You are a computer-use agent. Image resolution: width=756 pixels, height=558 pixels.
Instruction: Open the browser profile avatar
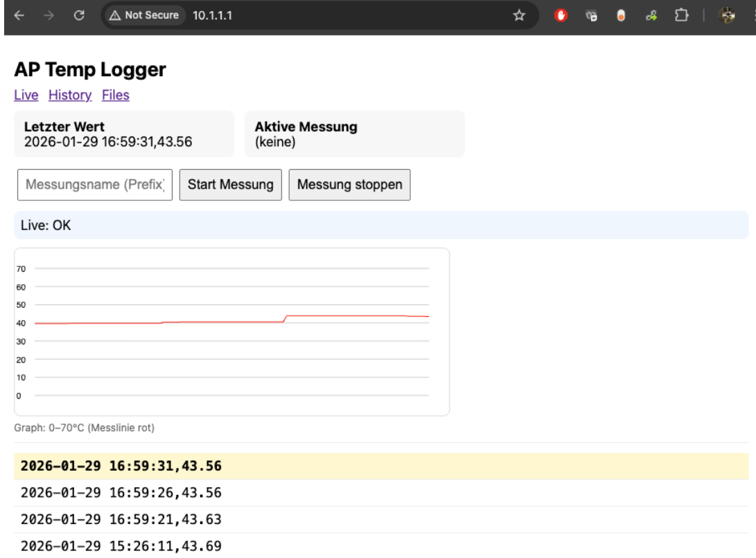727,16
